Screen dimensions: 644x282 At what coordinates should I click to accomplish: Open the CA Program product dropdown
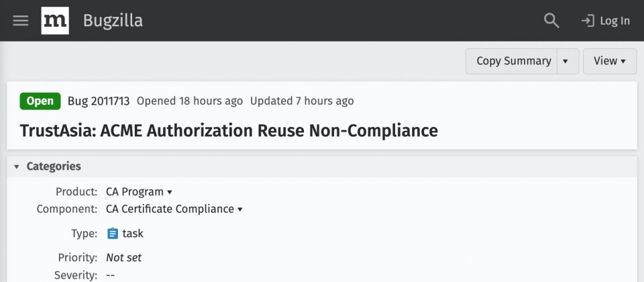click(x=139, y=191)
